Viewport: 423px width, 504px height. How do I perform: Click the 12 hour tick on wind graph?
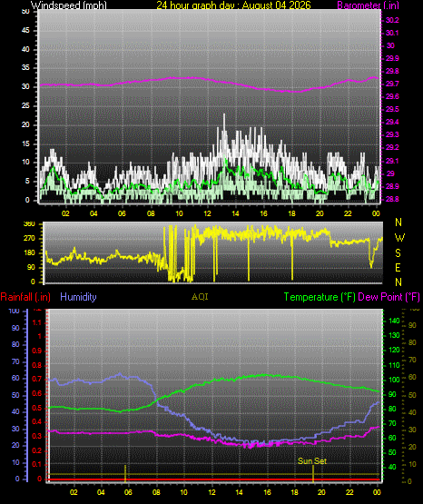tap(208, 213)
